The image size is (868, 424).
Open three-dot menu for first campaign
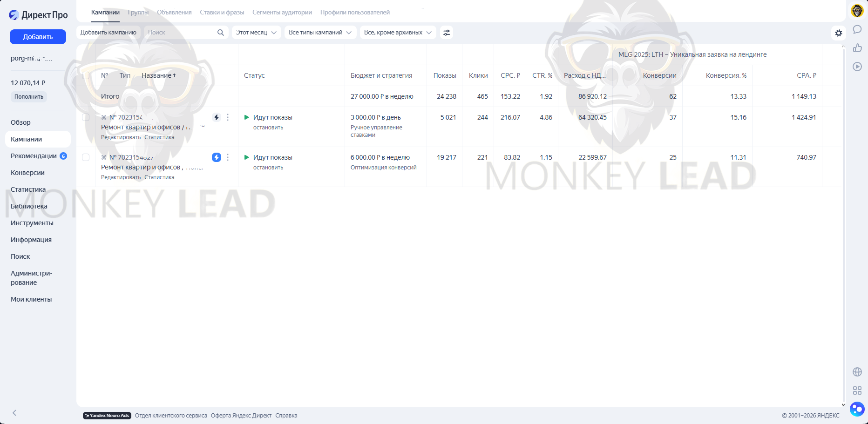[x=228, y=117]
